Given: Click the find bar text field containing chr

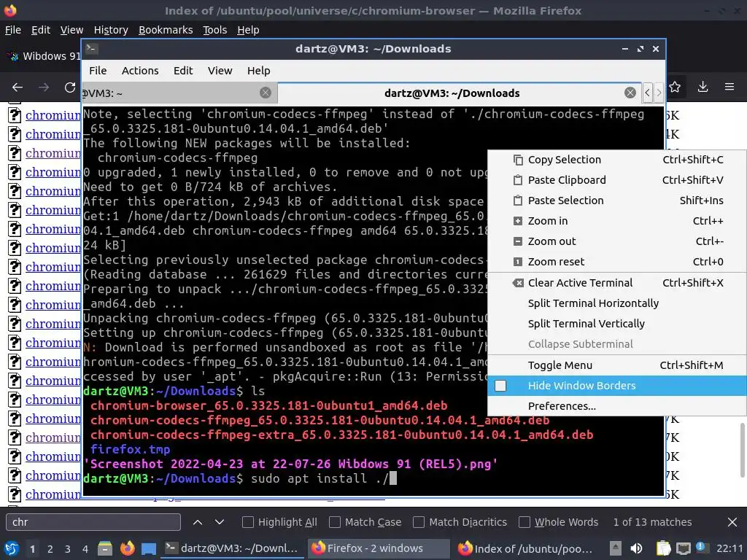Looking at the screenshot, I should click(x=93, y=522).
